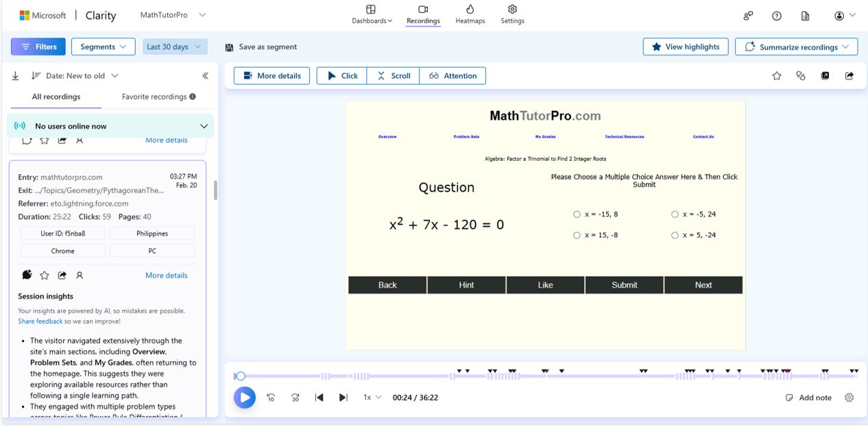This screenshot has width=868, height=426.
Task: Open the My Grades link
Action: 546,136
